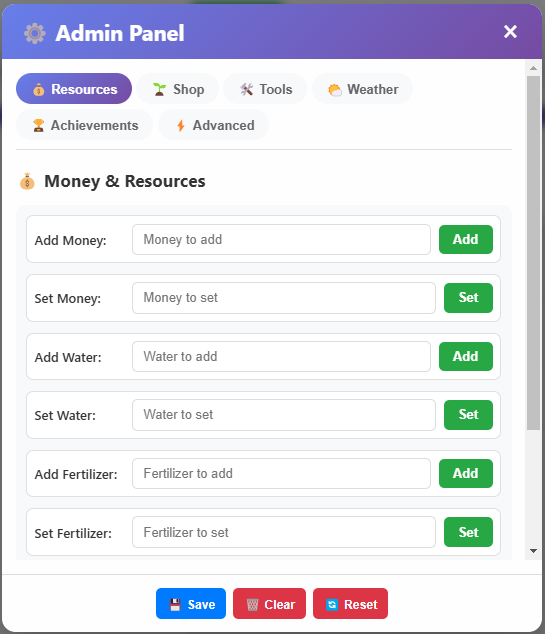The height and width of the screenshot is (634, 545).
Task: Click the hammer and wrench Tools icon
Action: coord(246,89)
